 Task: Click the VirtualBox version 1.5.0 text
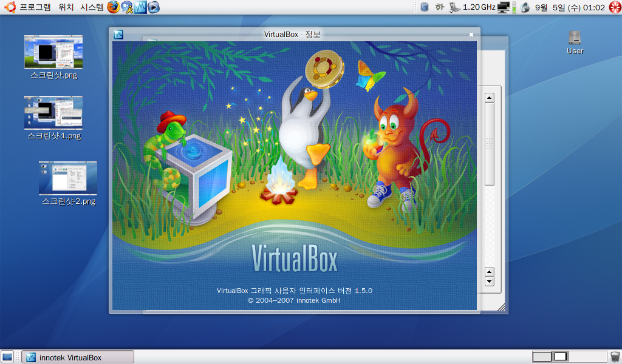(295, 291)
